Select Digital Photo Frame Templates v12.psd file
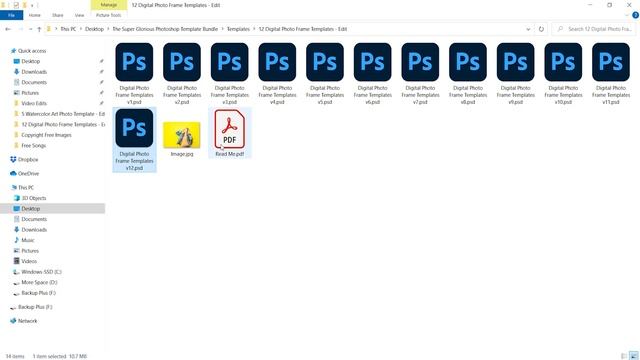Viewport: 640px width, 360px height. 134,140
